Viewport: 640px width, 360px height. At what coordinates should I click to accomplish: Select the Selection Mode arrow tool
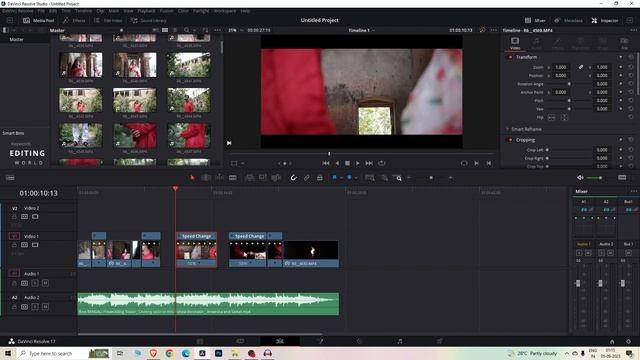point(192,178)
